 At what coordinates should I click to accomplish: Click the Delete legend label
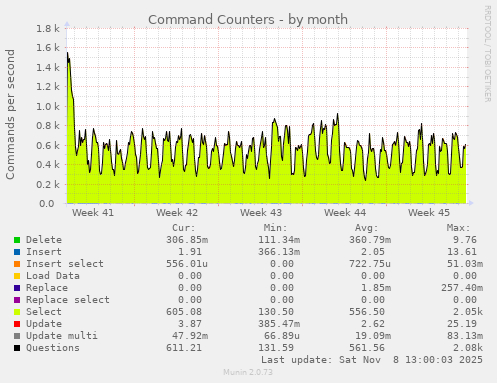pyautogui.click(x=44, y=240)
